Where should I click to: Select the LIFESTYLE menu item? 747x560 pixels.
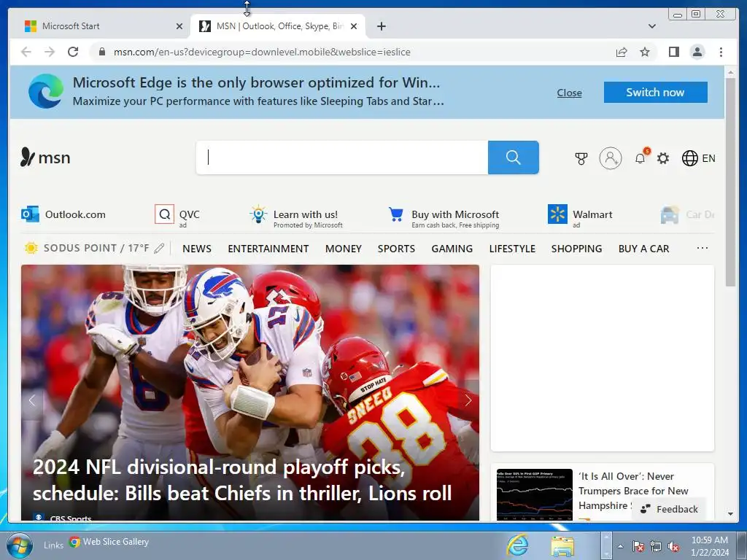512,249
